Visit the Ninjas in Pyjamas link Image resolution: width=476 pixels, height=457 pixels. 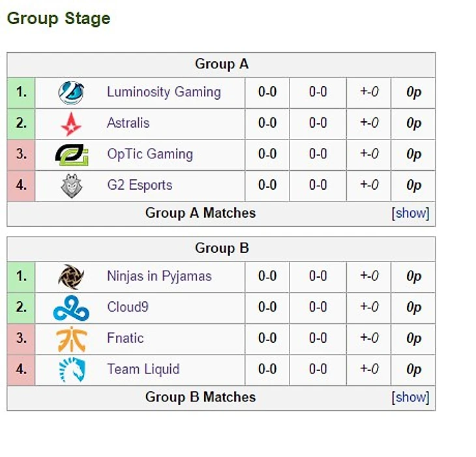[x=159, y=277]
